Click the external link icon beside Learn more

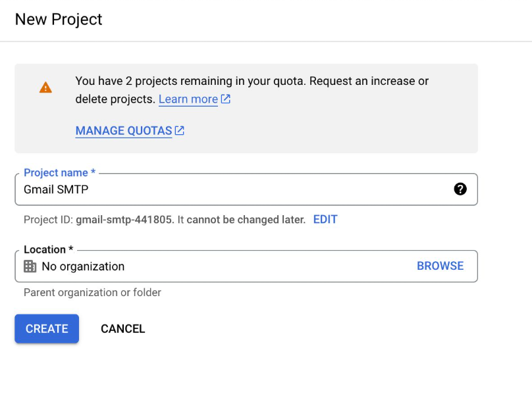pyautogui.click(x=225, y=99)
